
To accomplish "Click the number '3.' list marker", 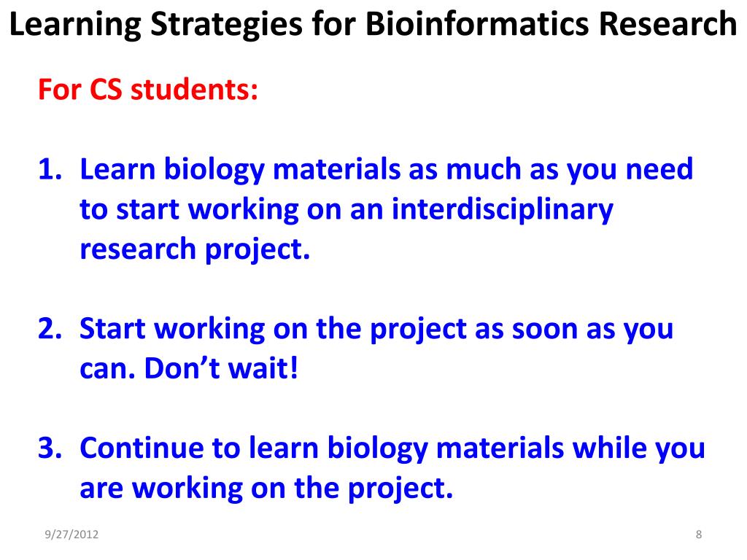I will tap(50, 448).
